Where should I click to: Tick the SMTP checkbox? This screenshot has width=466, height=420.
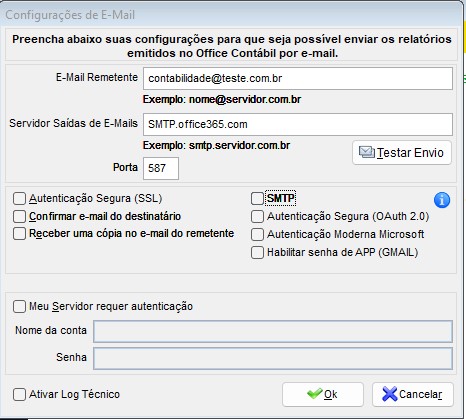tap(257, 198)
